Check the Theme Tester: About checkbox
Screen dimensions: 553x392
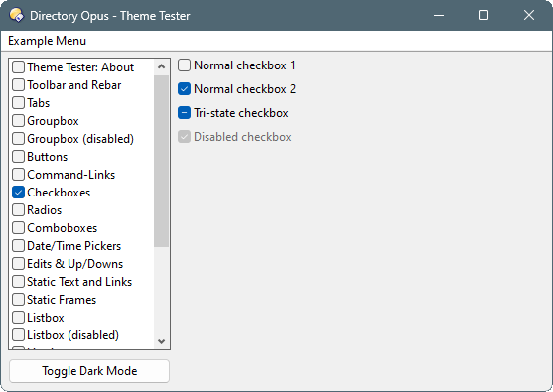(18, 66)
